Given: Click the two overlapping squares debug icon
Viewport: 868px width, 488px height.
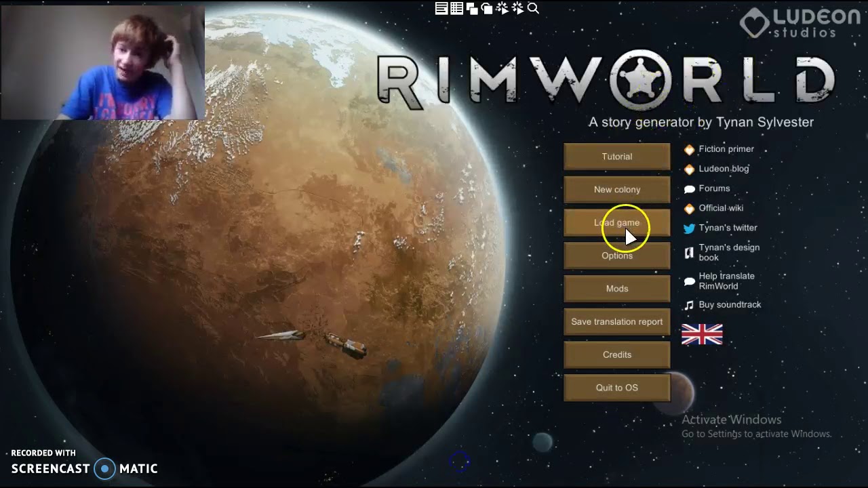Looking at the screenshot, I should 471,8.
